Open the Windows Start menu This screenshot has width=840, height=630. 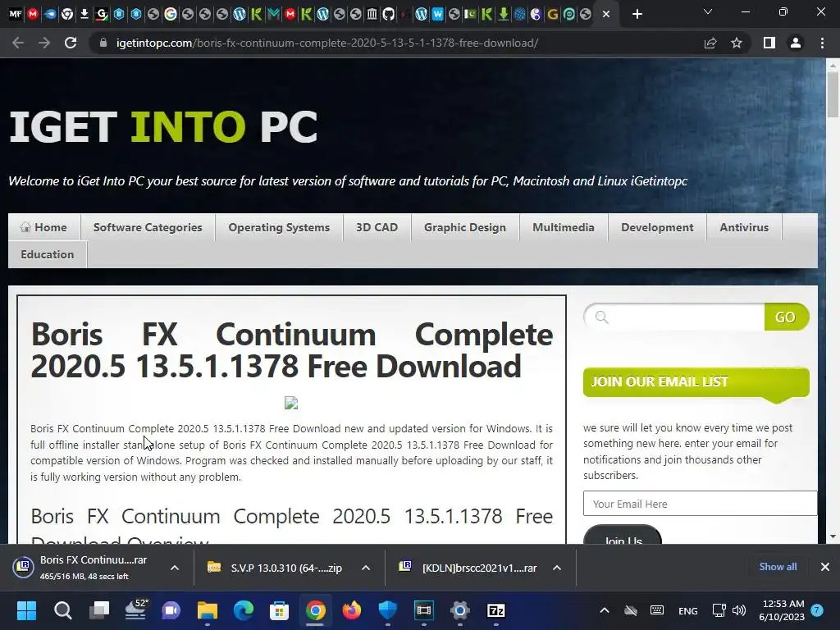pos(26,610)
